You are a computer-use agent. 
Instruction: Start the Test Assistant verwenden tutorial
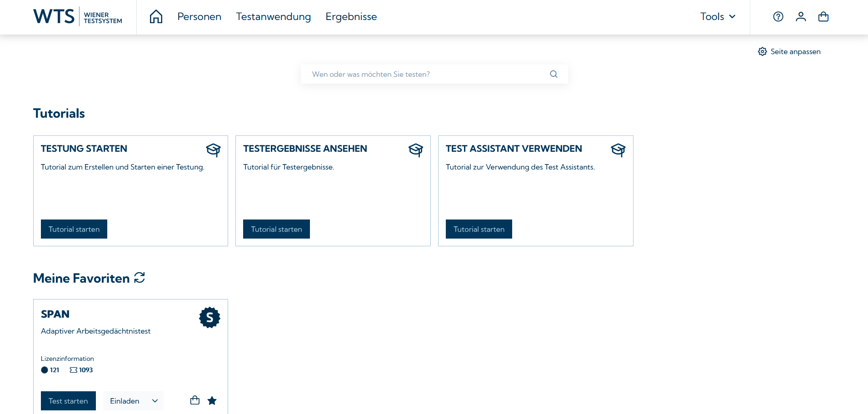[x=479, y=229]
